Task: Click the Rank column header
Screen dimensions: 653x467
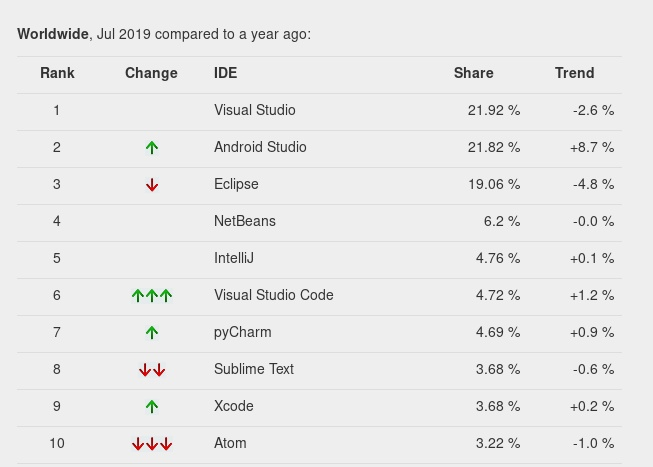Action: [57, 73]
